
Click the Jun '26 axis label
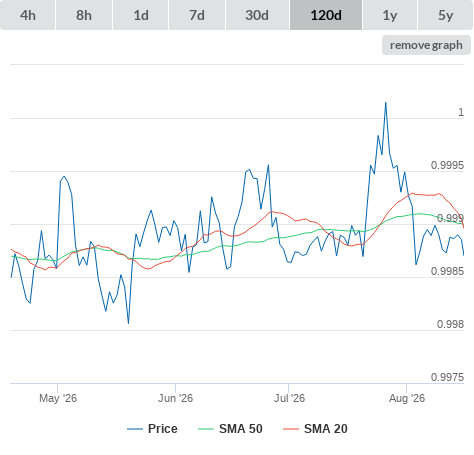175,398
